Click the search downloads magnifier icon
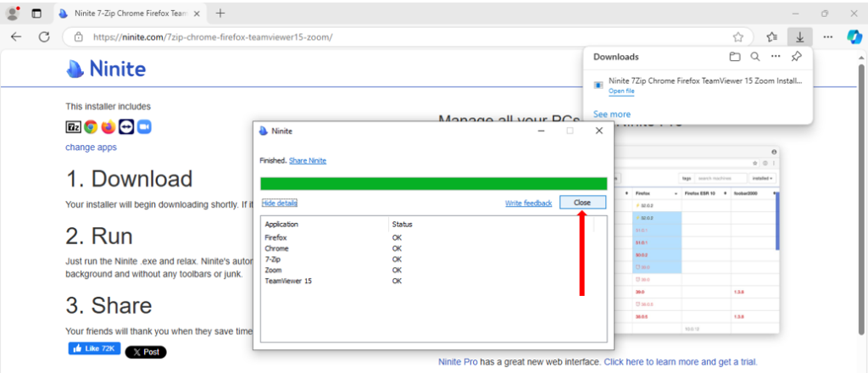868x373 pixels. tap(755, 57)
